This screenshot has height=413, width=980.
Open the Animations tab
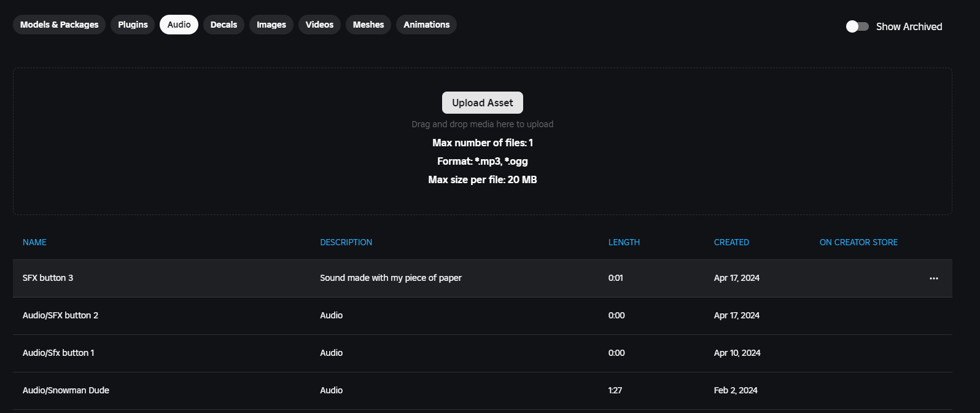[x=426, y=25]
